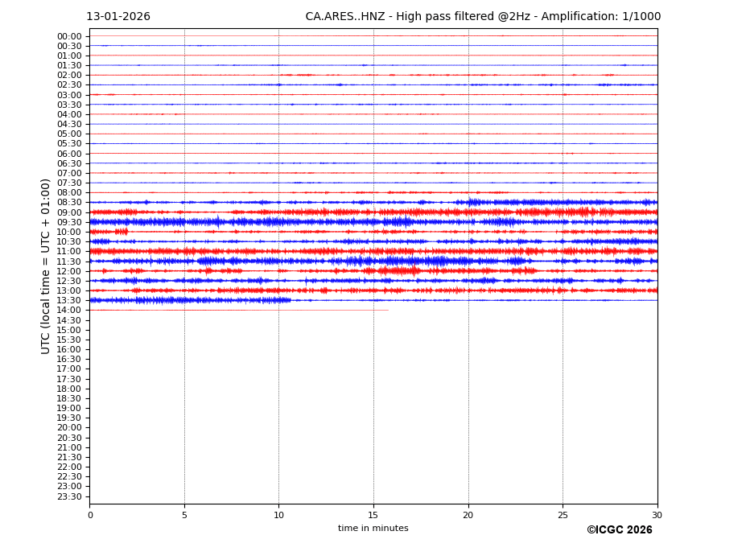Click the 0 minute x-axis tick label
The width and height of the screenshot is (746, 560).
click(90, 515)
